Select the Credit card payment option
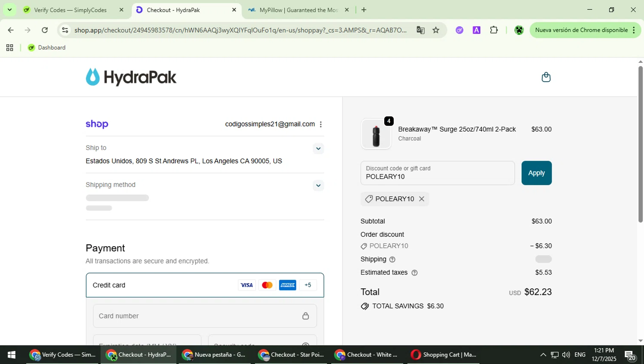 click(x=205, y=285)
